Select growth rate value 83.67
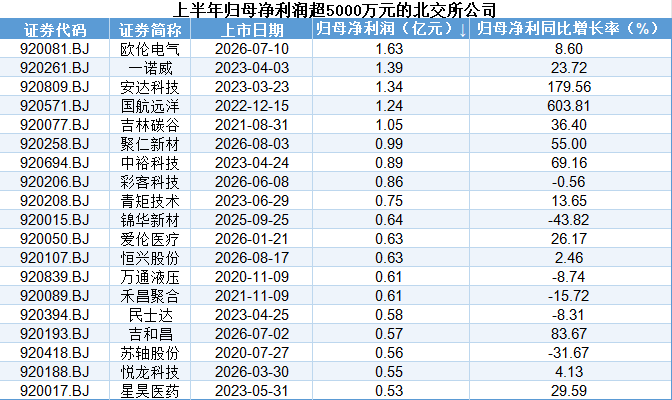This screenshot has width=672, height=400. pos(569,334)
